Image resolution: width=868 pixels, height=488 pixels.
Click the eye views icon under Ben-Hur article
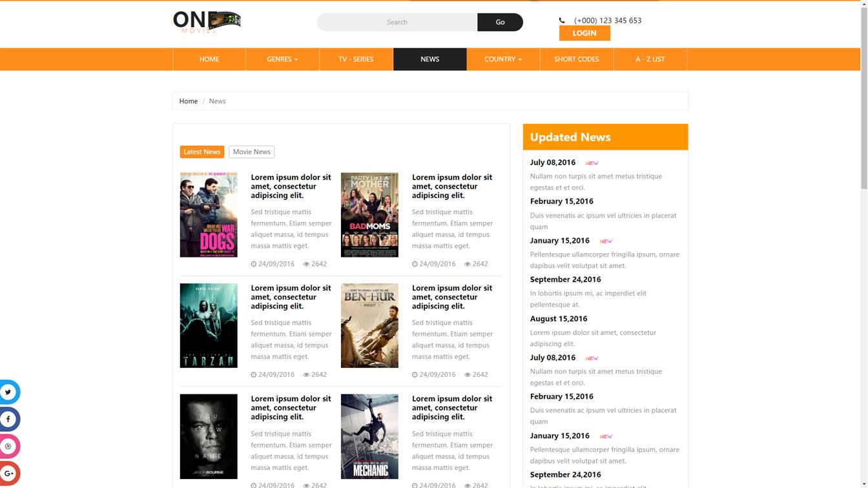468,375
